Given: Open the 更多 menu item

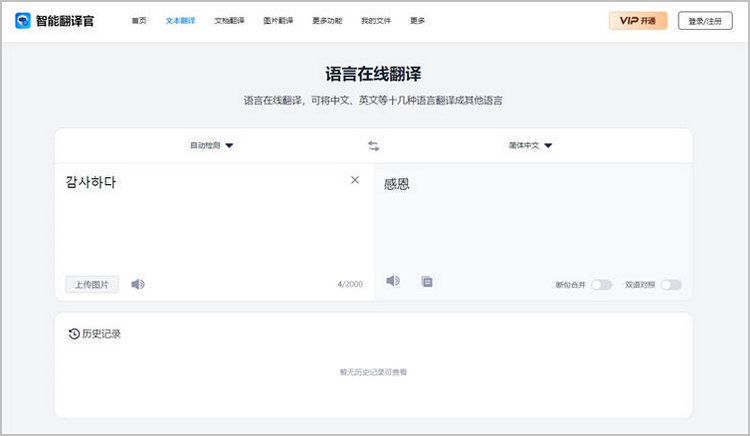Looking at the screenshot, I should click(417, 21).
